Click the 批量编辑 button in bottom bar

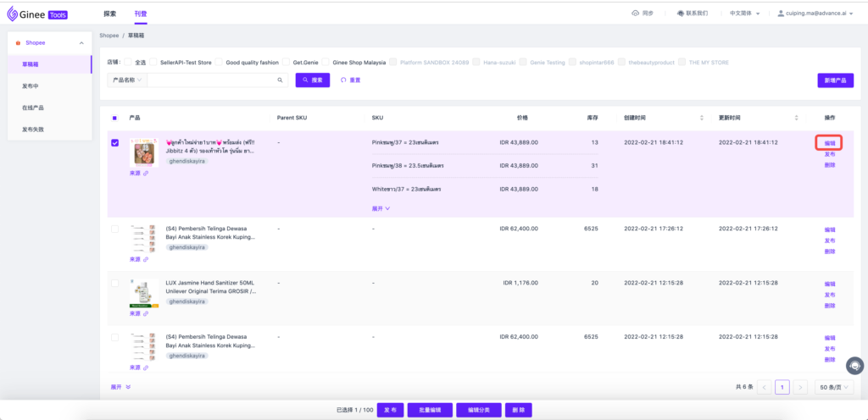[429, 410]
